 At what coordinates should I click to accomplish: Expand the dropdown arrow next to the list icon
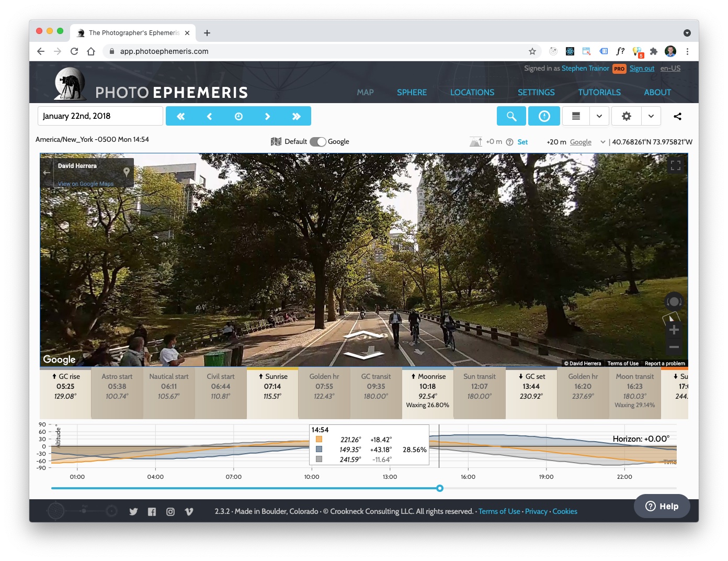[x=599, y=116]
